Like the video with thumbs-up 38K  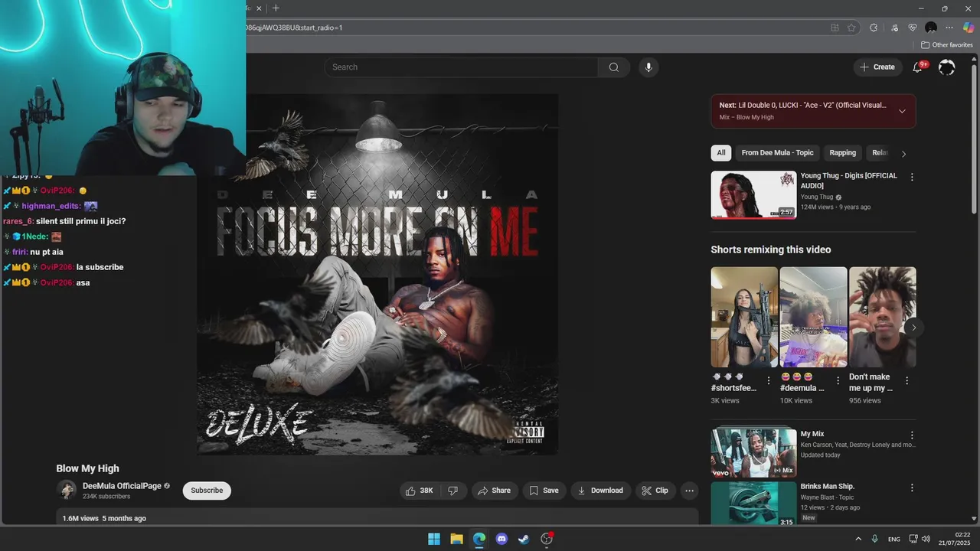pos(420,491)
